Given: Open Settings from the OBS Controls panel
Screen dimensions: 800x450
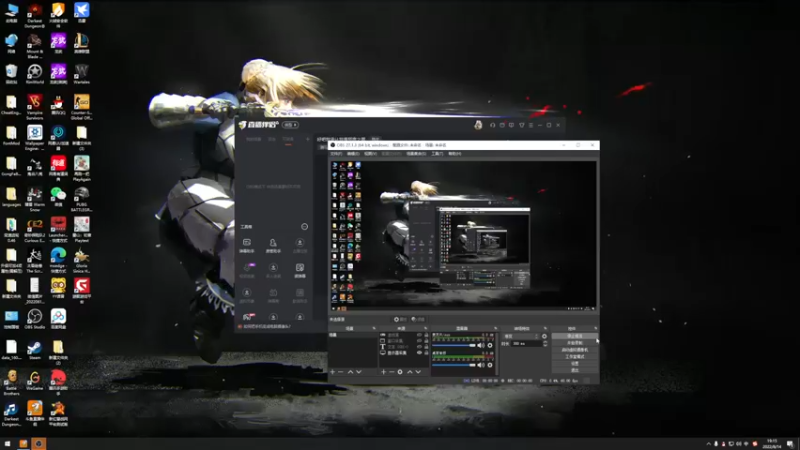Looking at the screenshot, I should point(575,363).
